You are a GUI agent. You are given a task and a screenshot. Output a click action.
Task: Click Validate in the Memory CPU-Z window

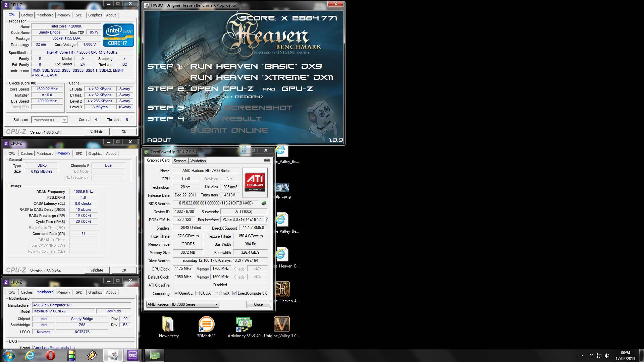click(x=97, y=270)
